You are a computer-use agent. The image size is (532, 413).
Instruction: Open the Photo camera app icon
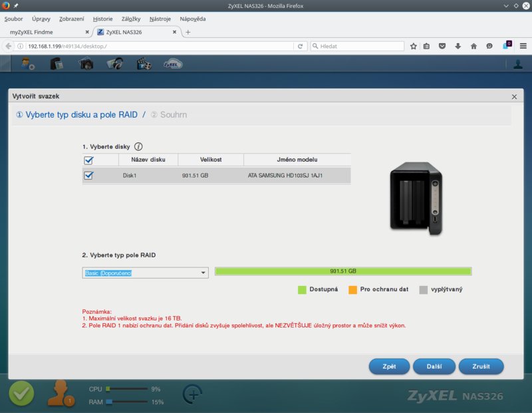pyautogui.click(x=86, y=64)
